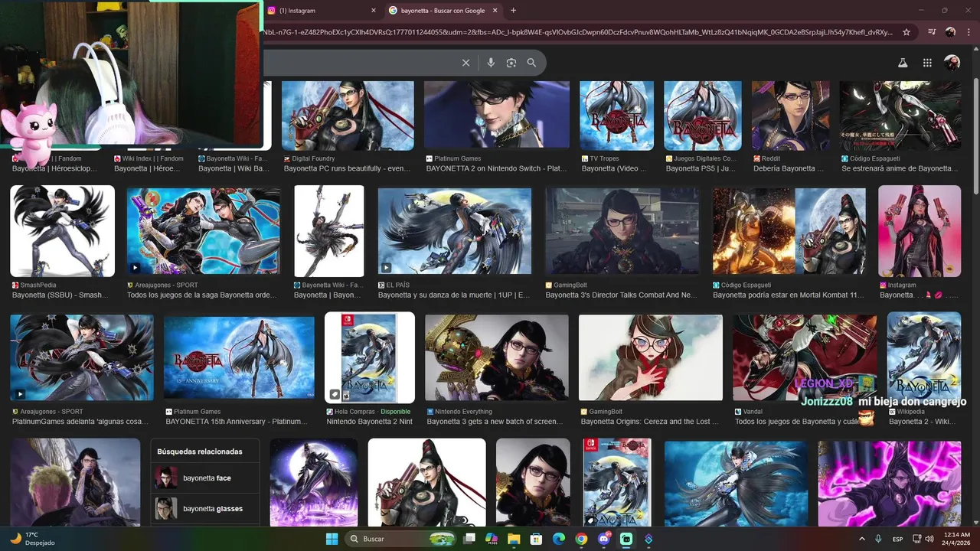Open the green streaming app on taskbar
The image size is (980, 551).
coord(626,539)
